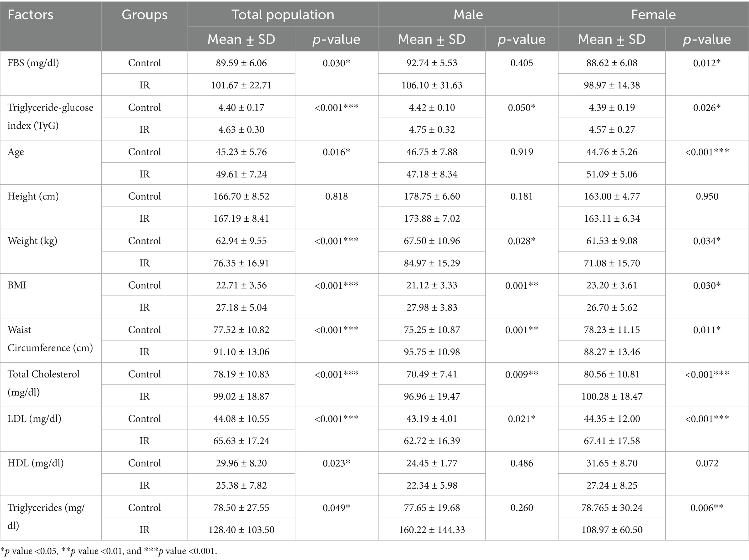Select the Triglycerides (mg/dl) row label
Viewport: 749px width, 560px height.
pos(46,516)
